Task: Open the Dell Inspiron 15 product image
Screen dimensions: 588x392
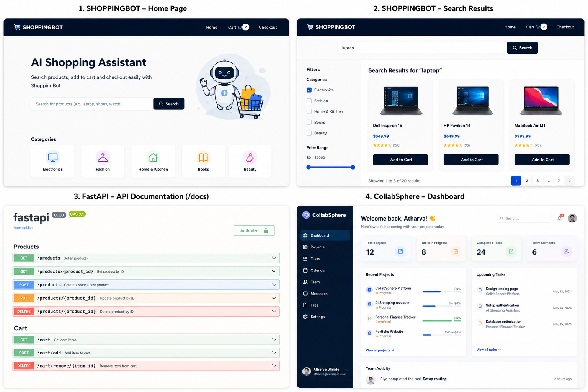Action: [401, 100]
